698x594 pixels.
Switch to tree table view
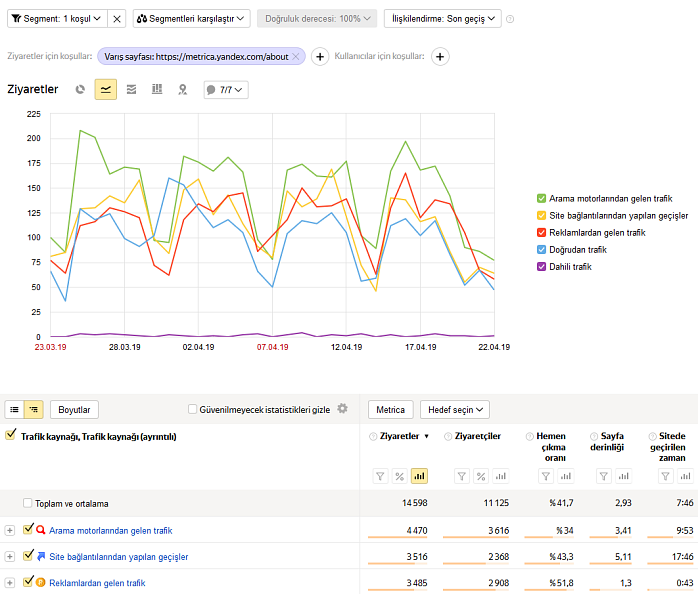[34, 409]
